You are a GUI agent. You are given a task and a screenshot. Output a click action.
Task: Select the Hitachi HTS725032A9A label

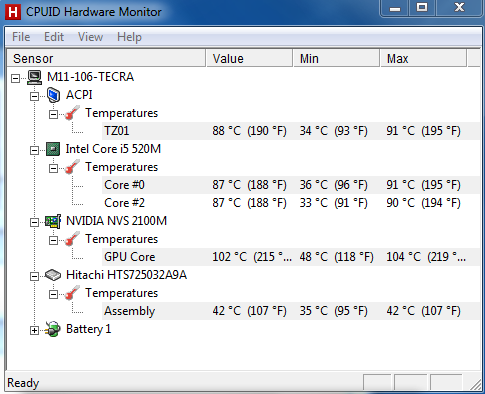(126, 275)
